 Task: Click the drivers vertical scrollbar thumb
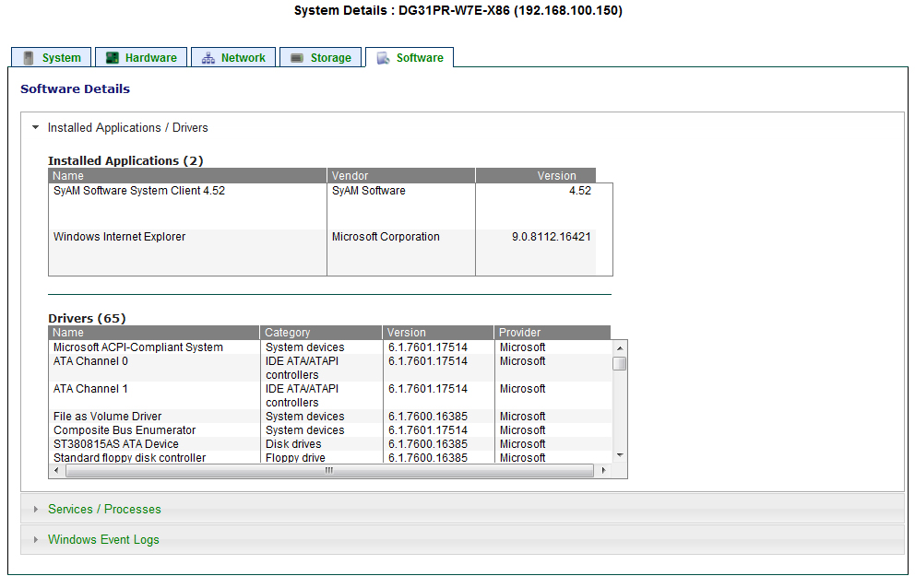(x=620, y=363)
